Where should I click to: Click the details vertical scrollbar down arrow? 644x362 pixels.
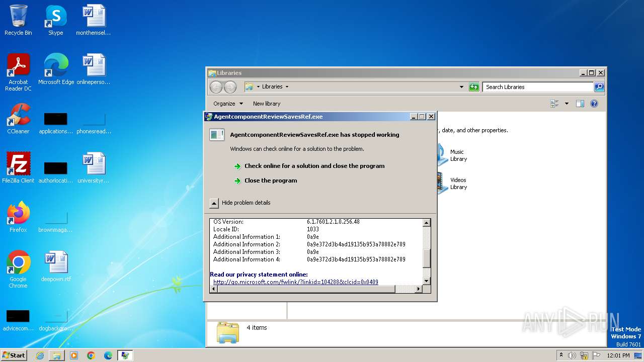(x=426, y=281)
